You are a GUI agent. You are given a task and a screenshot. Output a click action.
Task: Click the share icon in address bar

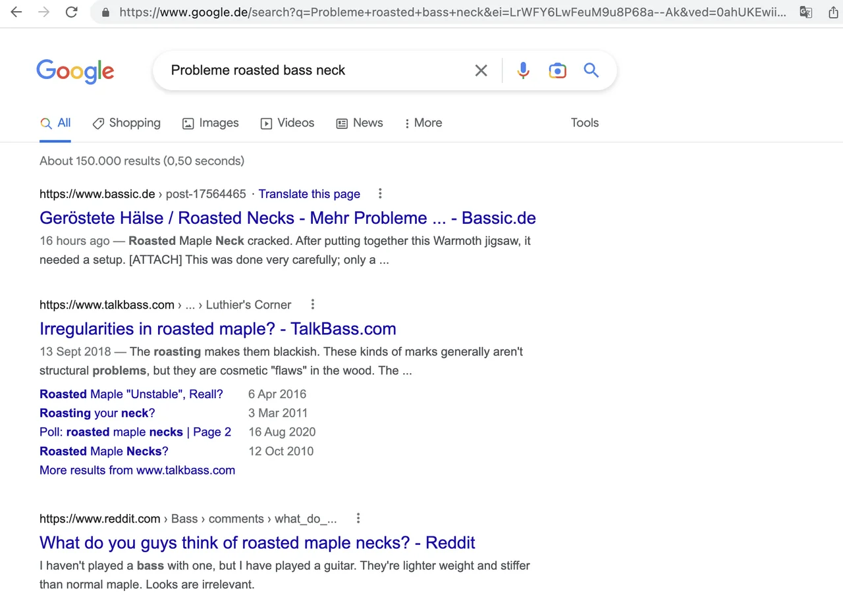tap(832, 12)
